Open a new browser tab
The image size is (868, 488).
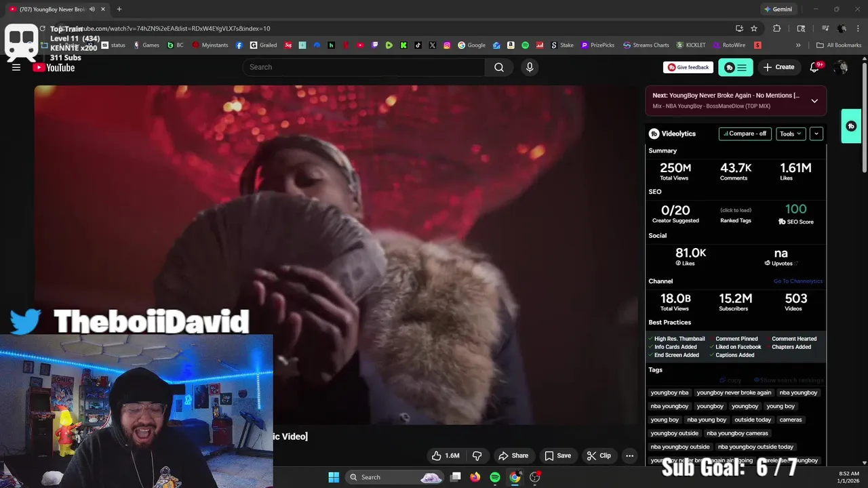click(119, 9)
